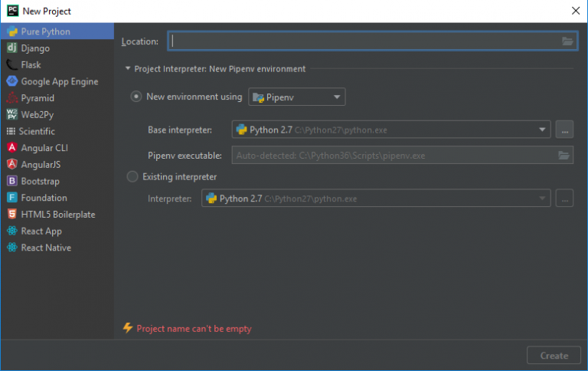Click the HTML5 Boilerplate icon
Image resolution: width=588 pixels, height=371 pixels.
pyautogui.click(x=12, y=214)
